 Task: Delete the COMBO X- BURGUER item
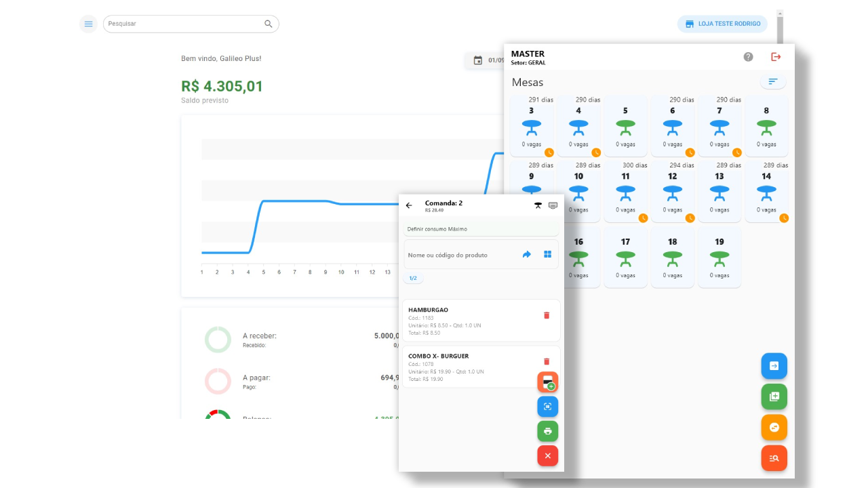coord(547,361)
